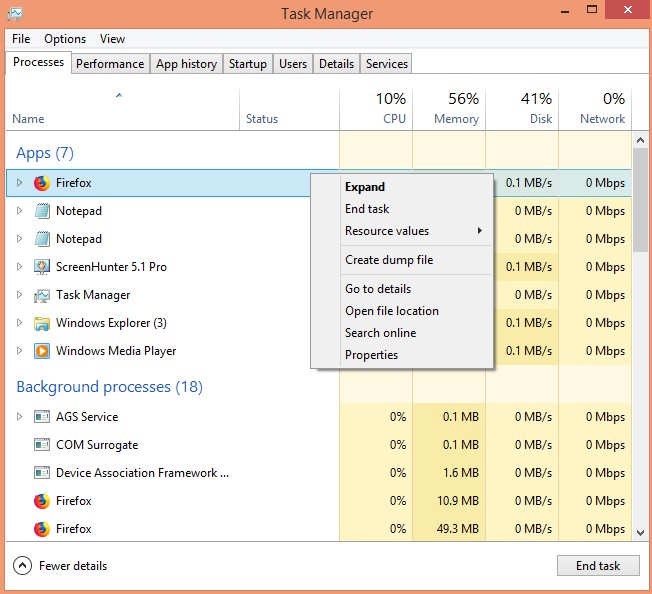Click the Firefox background icon with 10.9 MB
The width and height of the screenshot is (652, 594).
[x=42, y=501]
